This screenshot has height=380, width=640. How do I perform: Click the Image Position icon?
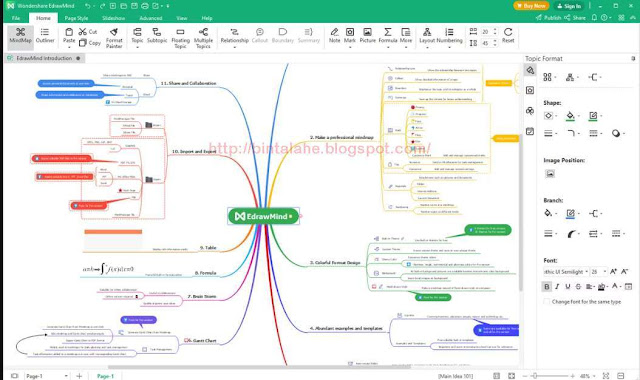coord(550,174)
